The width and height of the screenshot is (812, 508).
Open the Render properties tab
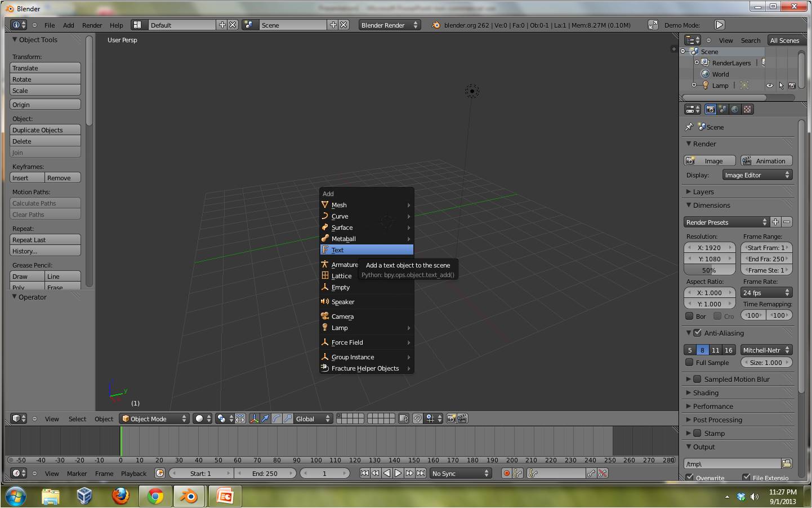(710, 109)
